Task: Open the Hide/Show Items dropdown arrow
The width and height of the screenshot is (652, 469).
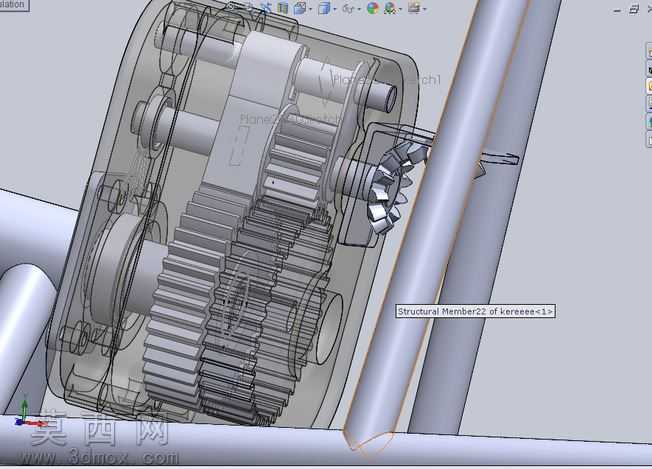Action: 359,9
